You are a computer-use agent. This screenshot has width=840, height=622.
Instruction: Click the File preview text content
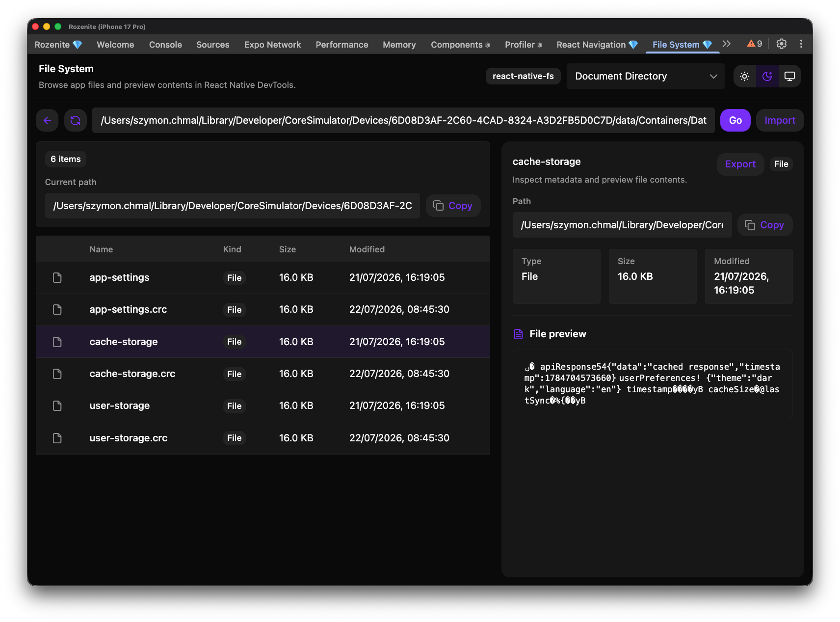(x=653, y=384)
